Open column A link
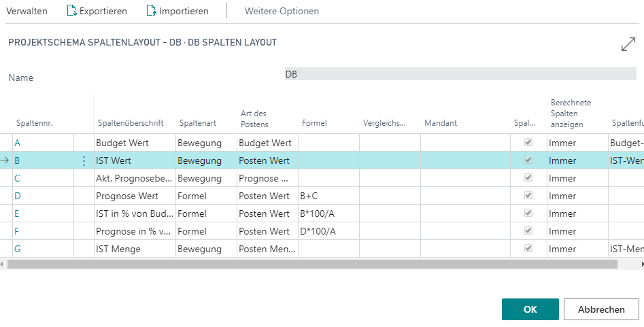 [17, 143]
